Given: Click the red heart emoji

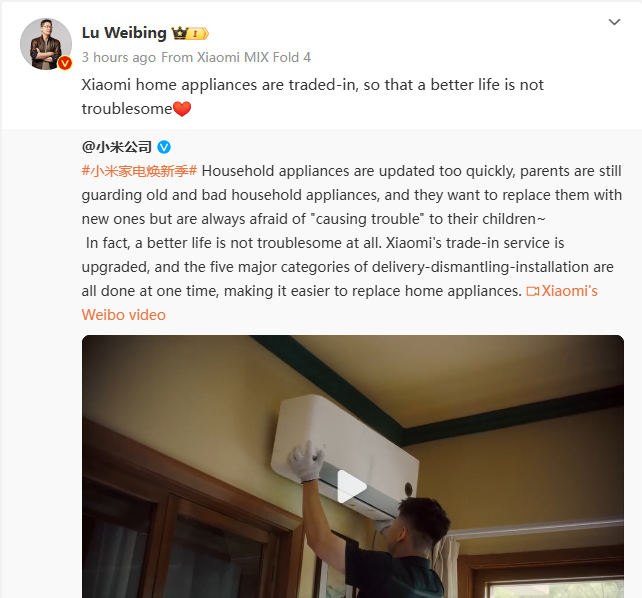Looking at the screenshot, I should 182,109.
